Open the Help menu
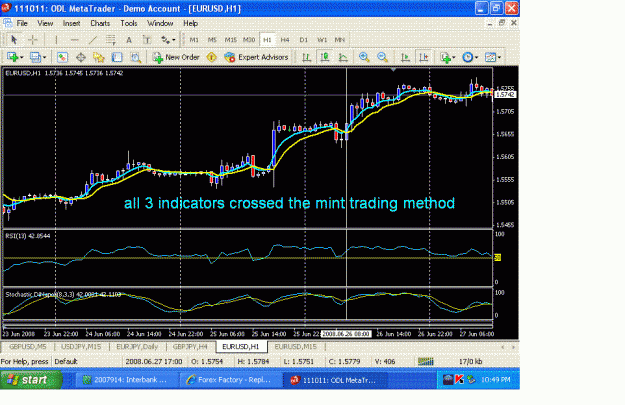Screen dimensions: 625x405 191,23
